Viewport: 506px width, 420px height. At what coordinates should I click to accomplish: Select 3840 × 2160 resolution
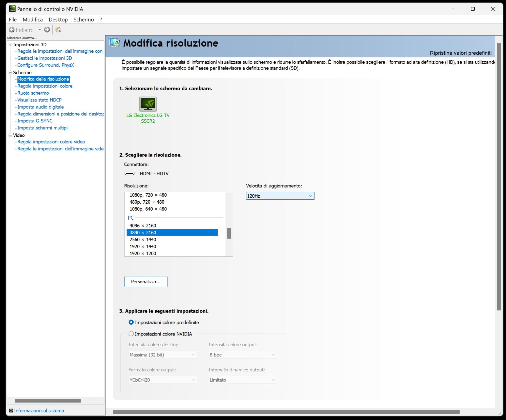[x=172, y=233]
